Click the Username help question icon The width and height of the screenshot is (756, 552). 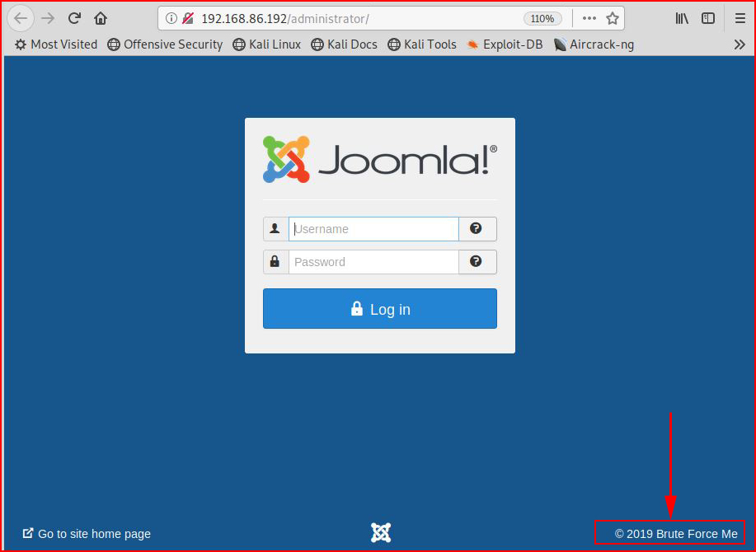click(x=477, y=229)
